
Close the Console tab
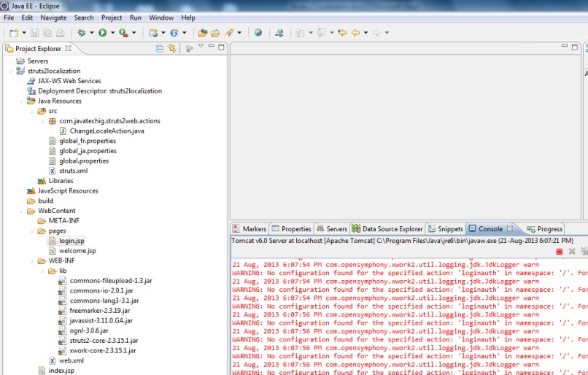pos(510,229)
